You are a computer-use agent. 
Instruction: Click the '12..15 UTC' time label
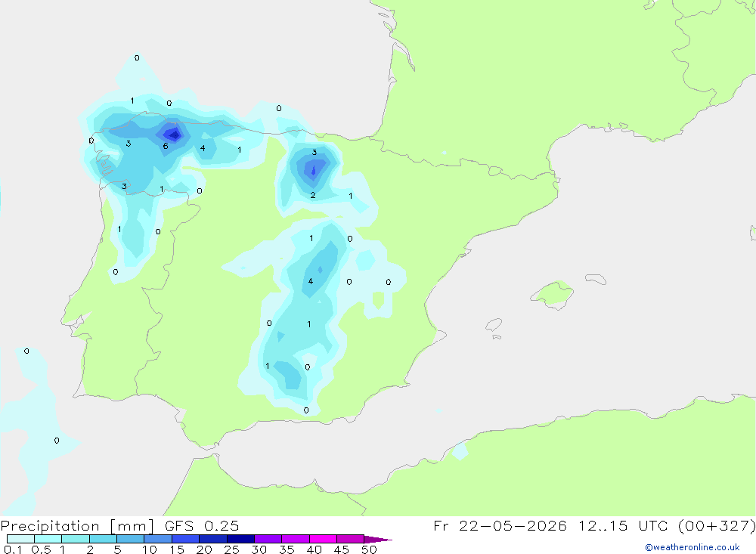click(622, 526)
